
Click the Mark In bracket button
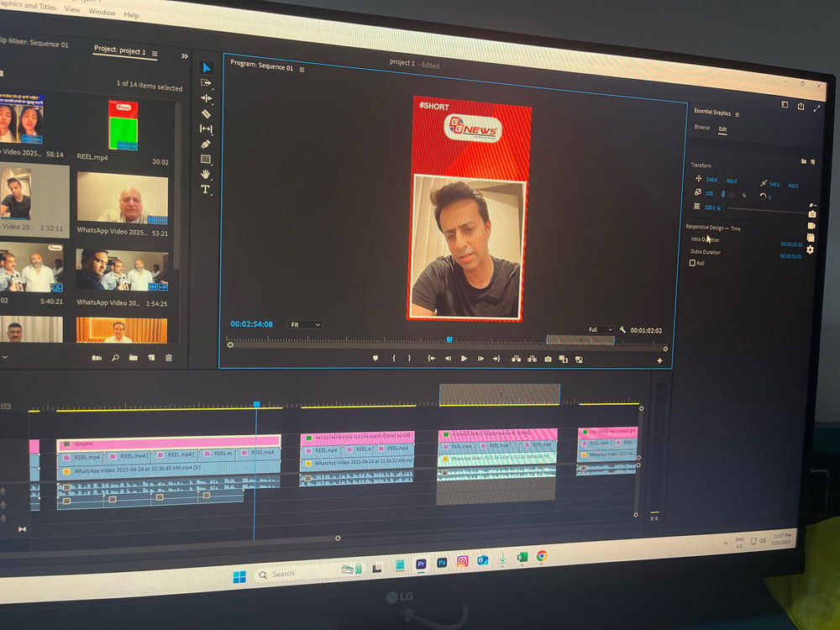[394, 358]
